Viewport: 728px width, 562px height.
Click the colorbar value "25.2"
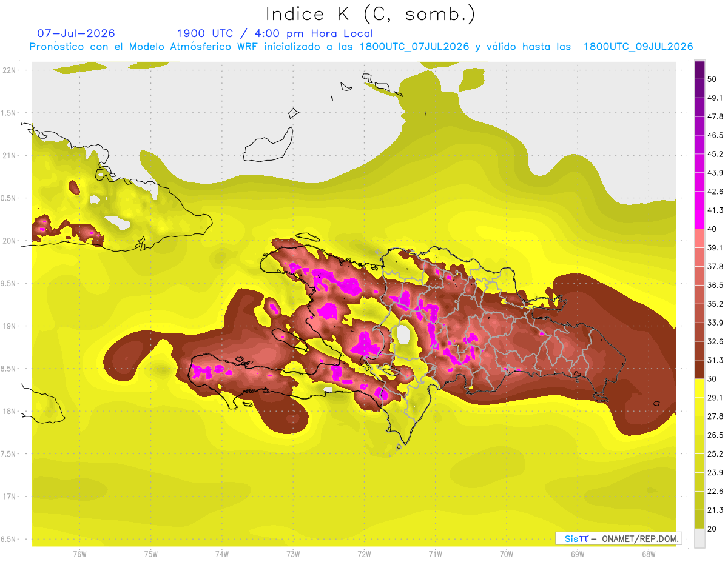pyautogui.click(x=715, y=454)
